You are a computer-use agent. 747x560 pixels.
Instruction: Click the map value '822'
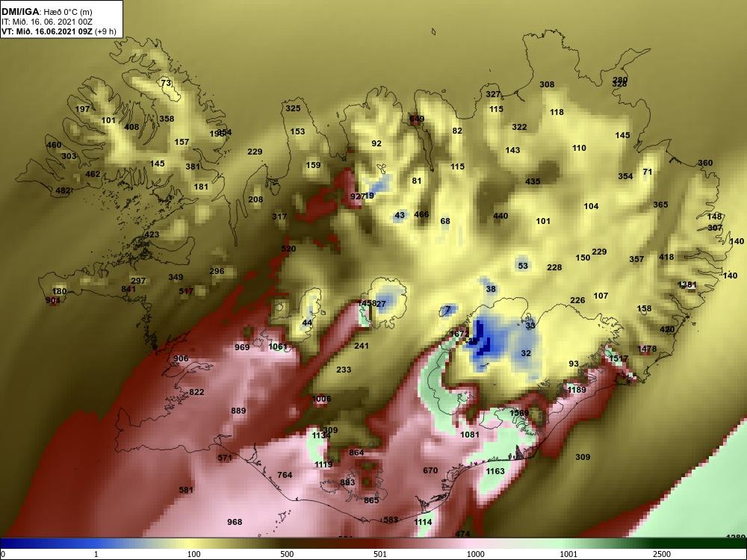[x=196, y=392]
